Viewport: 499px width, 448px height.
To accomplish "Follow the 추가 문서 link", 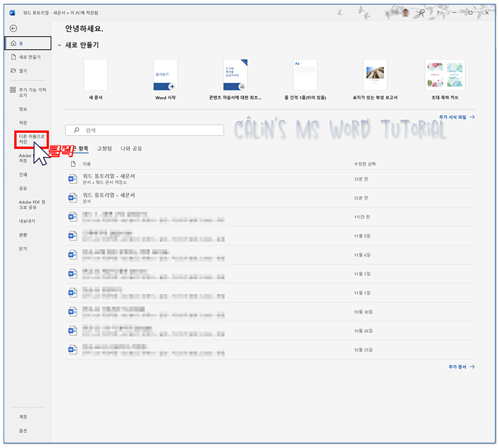I will pyautogui.click(x=462, y=366).
